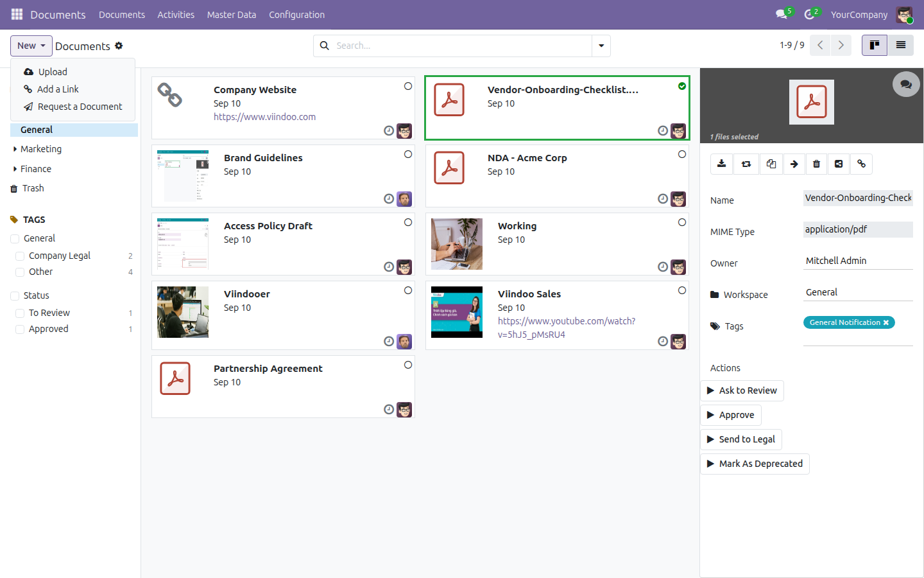Viewport: 924px width, 578px height.
Task: Click the Send to Legal action button
Action: click(741, 439)
